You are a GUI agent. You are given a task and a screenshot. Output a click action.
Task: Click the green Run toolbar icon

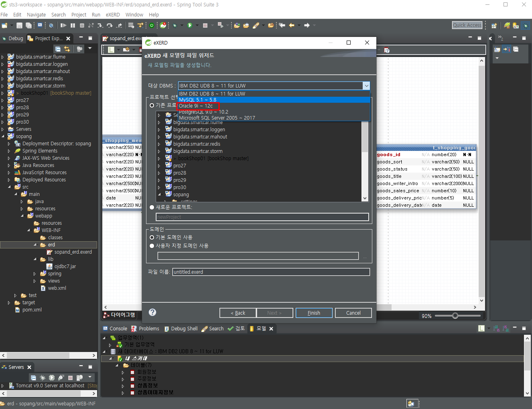[190, 25]
